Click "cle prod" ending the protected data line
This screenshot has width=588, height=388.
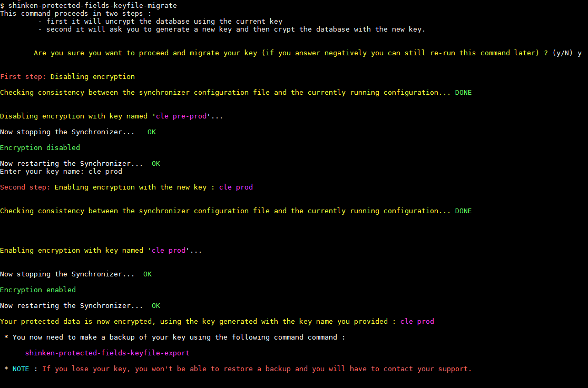(417, 322)
